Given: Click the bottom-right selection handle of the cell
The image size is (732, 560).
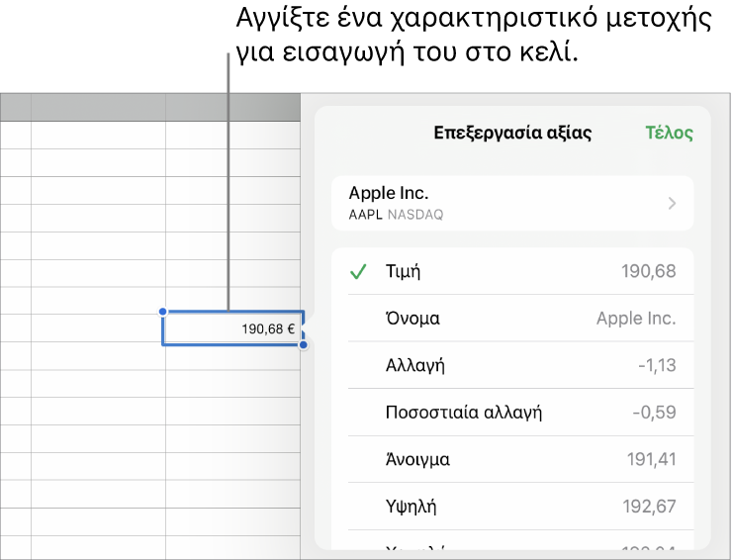Looking at the screenshot, I should [304, 345].
